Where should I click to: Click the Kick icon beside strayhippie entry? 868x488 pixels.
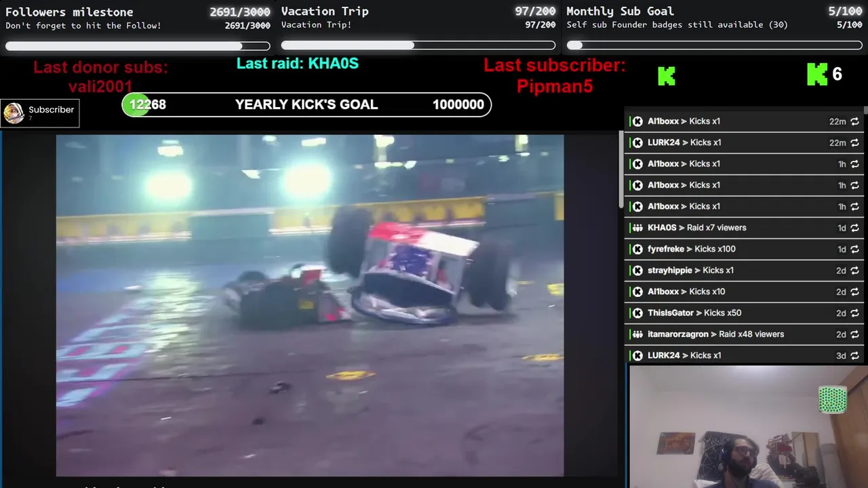tap(637, 270)
